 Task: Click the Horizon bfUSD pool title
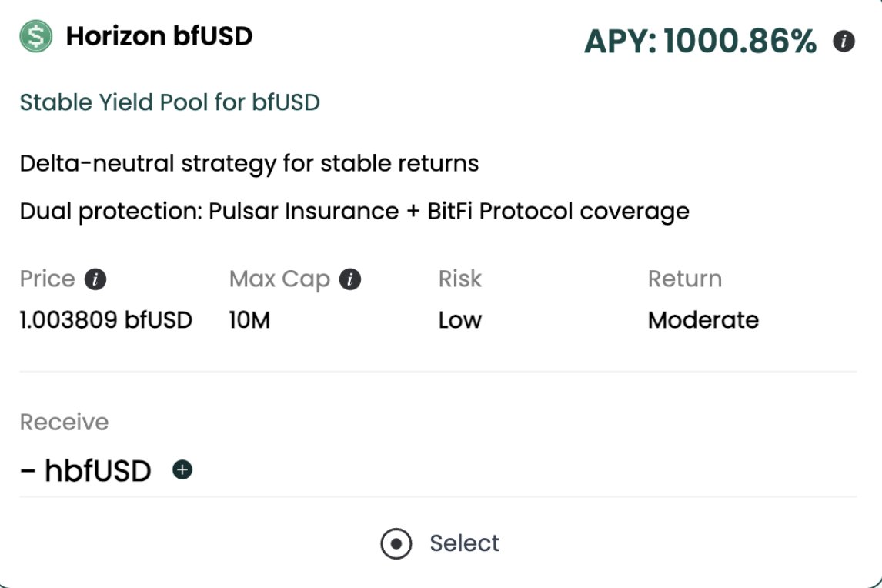pyautogui.click(x=159, y=35)
